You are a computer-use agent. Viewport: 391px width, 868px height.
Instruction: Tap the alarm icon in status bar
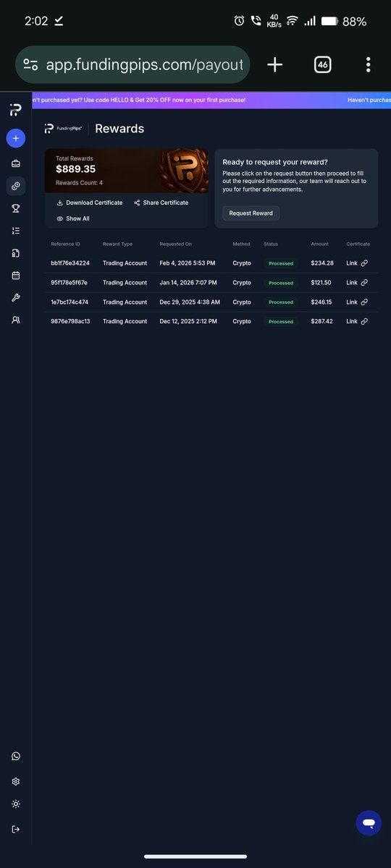click(239, 21)
